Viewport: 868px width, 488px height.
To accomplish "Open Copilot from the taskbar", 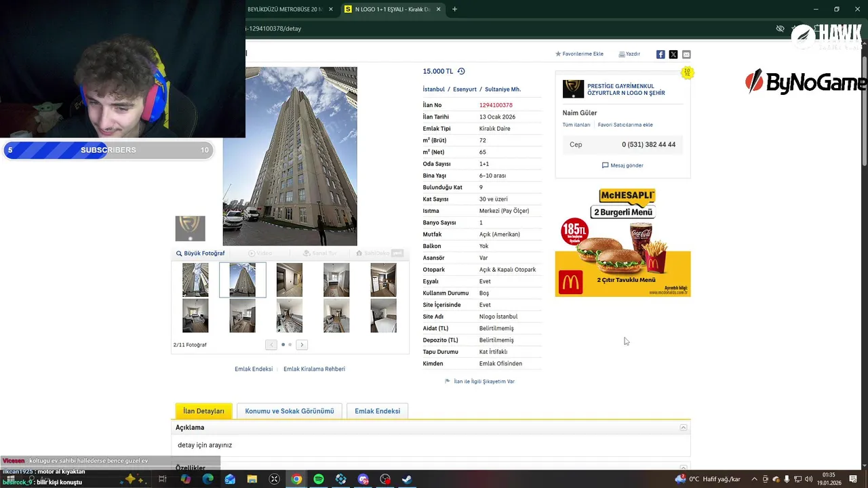I will point(186,479).
